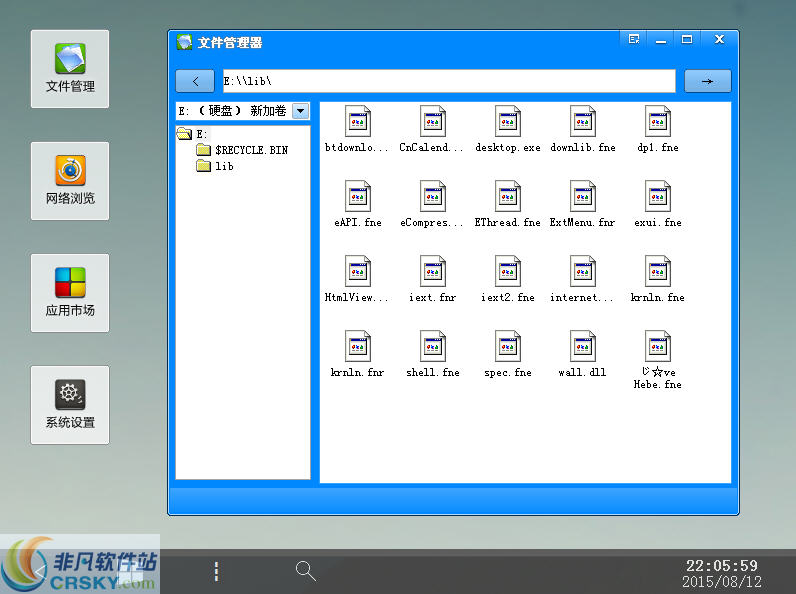Close the 文件管理器 window

pyautogui.click(x=719, y=39)
